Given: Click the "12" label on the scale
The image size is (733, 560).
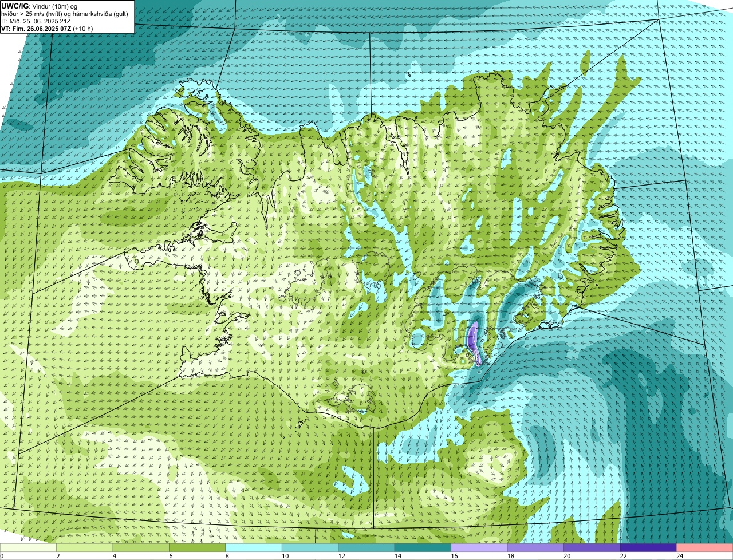Looking at the screenshot, I should tap(341, 556).
